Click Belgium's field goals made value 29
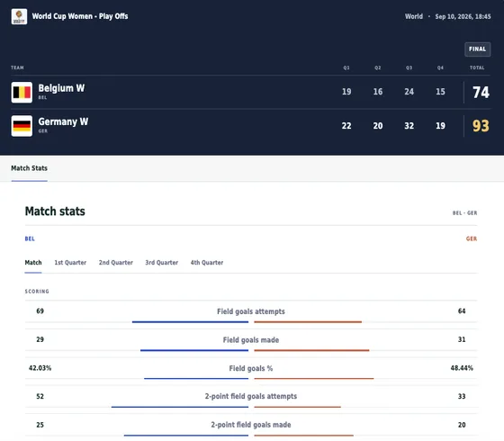The height and width of the screenshot is (441, 504). click(x=40, y=340)
